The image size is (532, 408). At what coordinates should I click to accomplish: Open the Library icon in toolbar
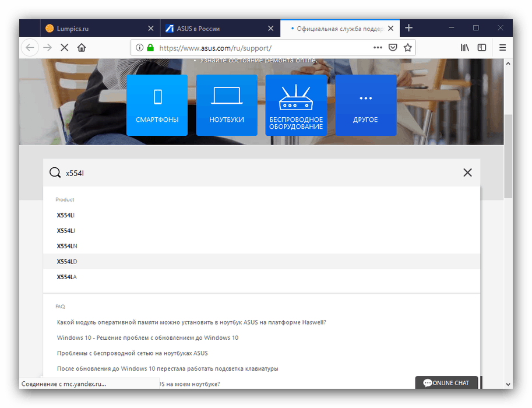(x=465, y=48)
